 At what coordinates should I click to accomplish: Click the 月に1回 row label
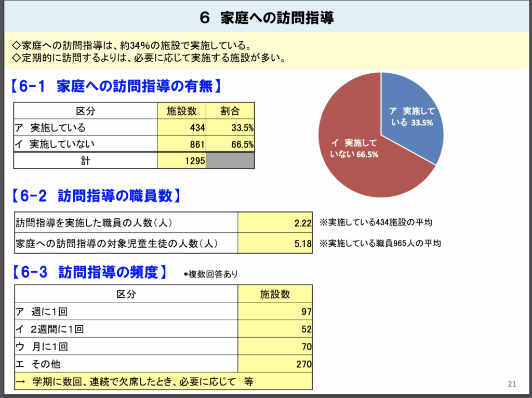[49, 347]
